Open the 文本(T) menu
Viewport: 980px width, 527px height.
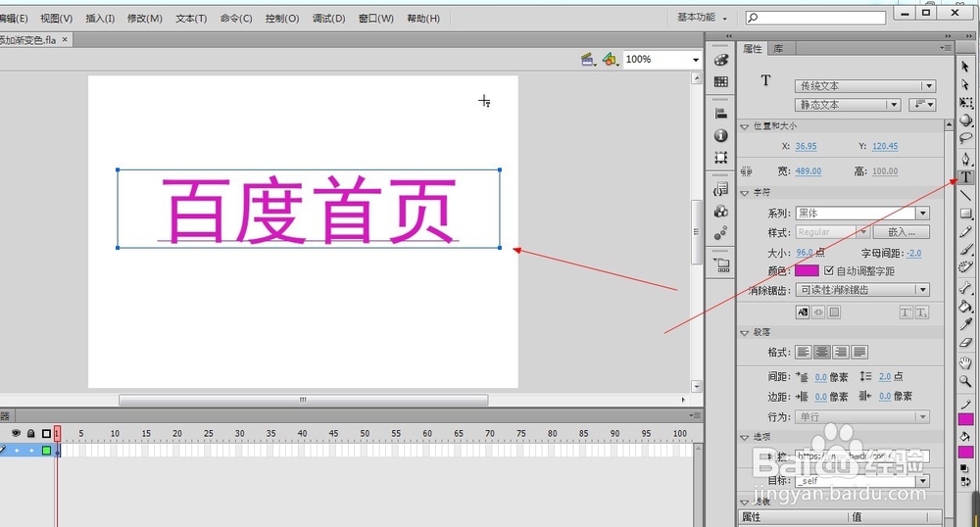pos(191,18)
